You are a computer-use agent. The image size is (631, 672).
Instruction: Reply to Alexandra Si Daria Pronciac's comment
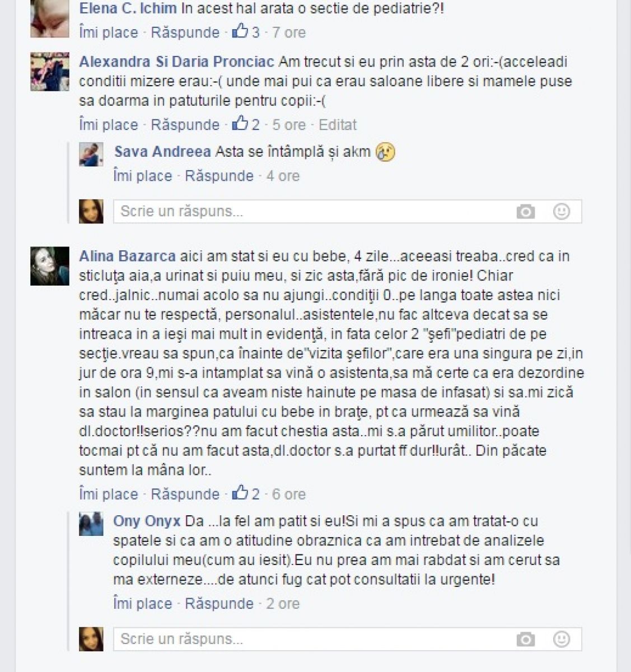click(x=185, y=125)
